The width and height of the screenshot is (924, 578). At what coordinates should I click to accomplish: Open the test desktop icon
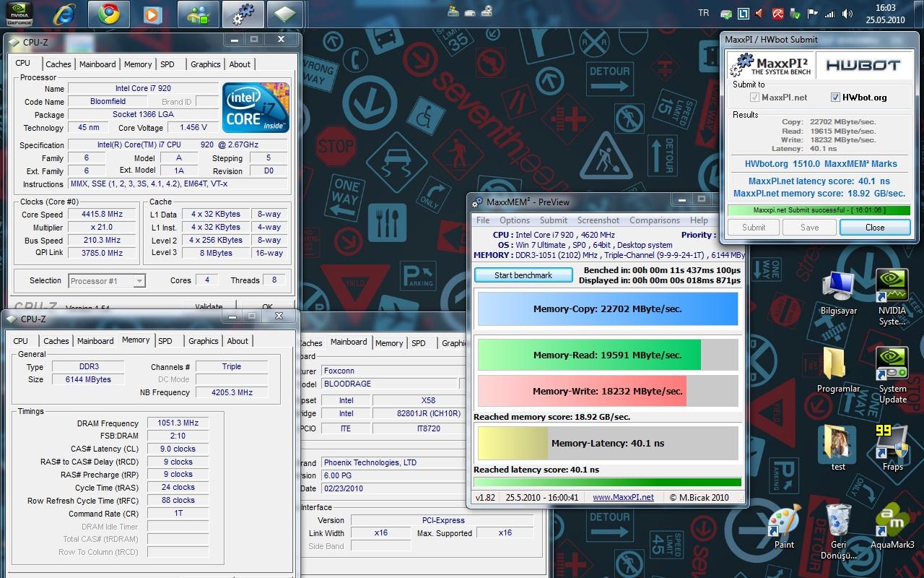coord(838,447)
